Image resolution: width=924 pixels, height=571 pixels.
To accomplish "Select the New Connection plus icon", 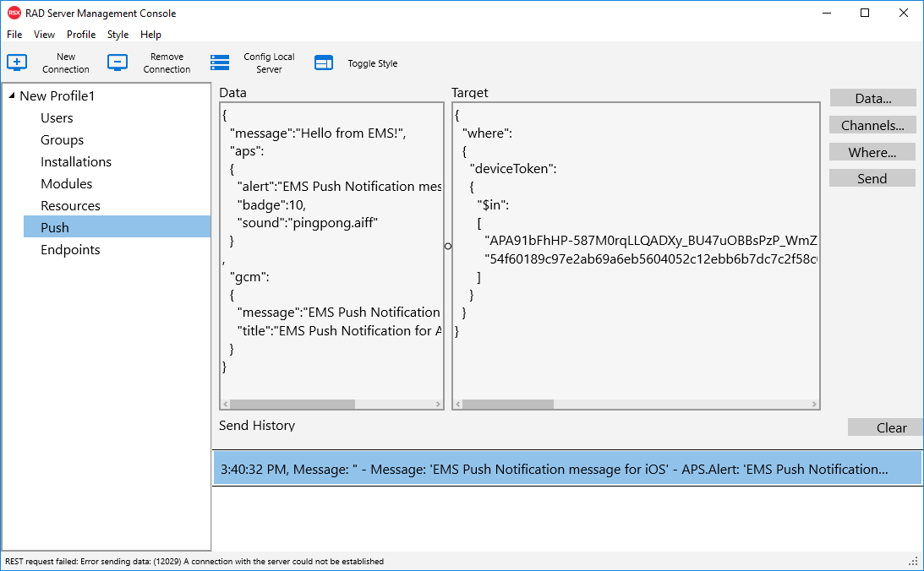I will [17, 63].
